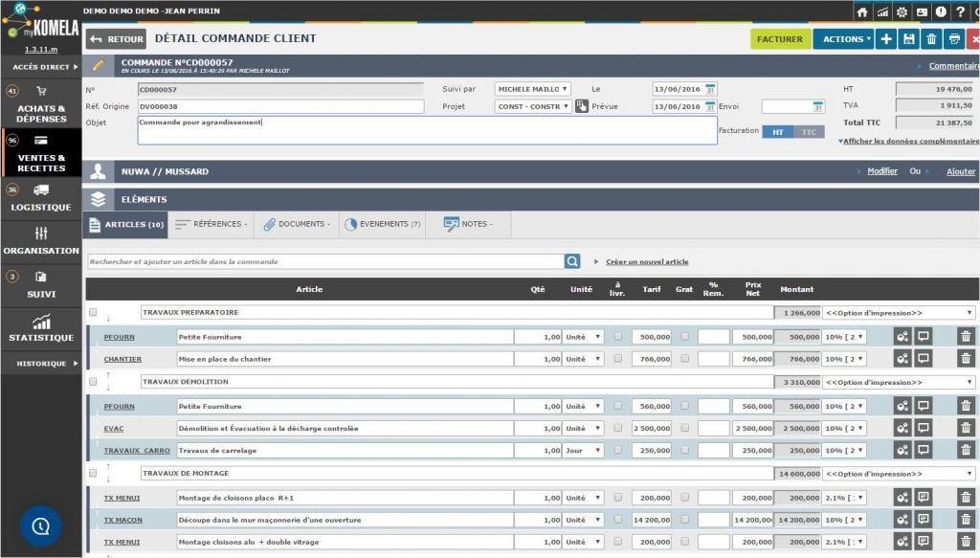Open settings gear in top bar
980x558 pixels.
click(902, 12)
